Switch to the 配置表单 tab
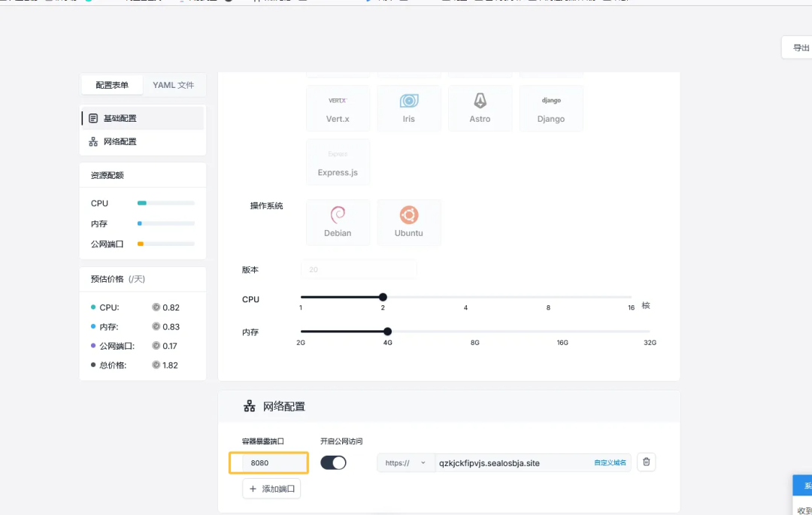This screenshot has height=515, width=812. pyautogui.click(x=111, y=85)
